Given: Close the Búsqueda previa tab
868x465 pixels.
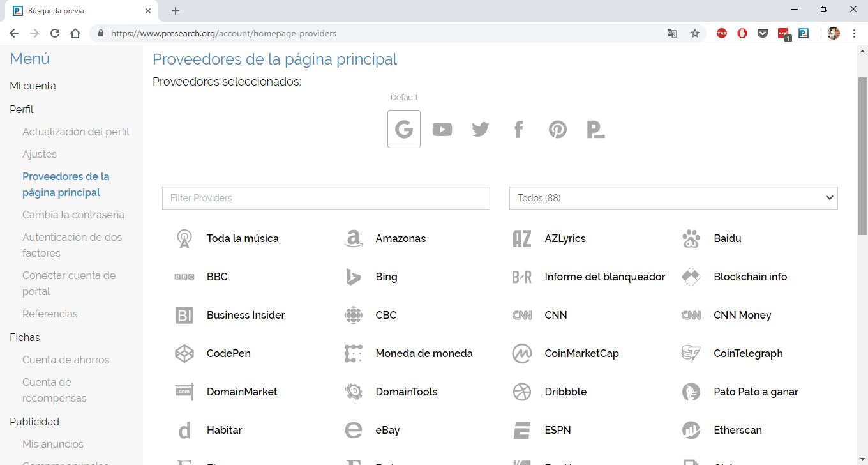Looking at the screenshot, I should pos(148,11).
